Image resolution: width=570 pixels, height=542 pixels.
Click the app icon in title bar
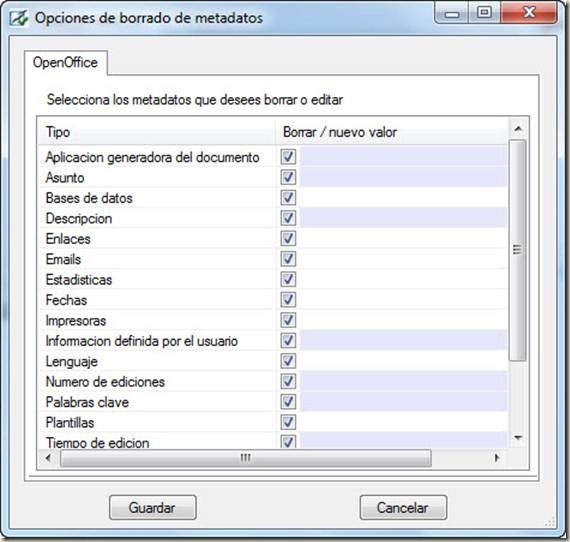[x=19, y=18]
